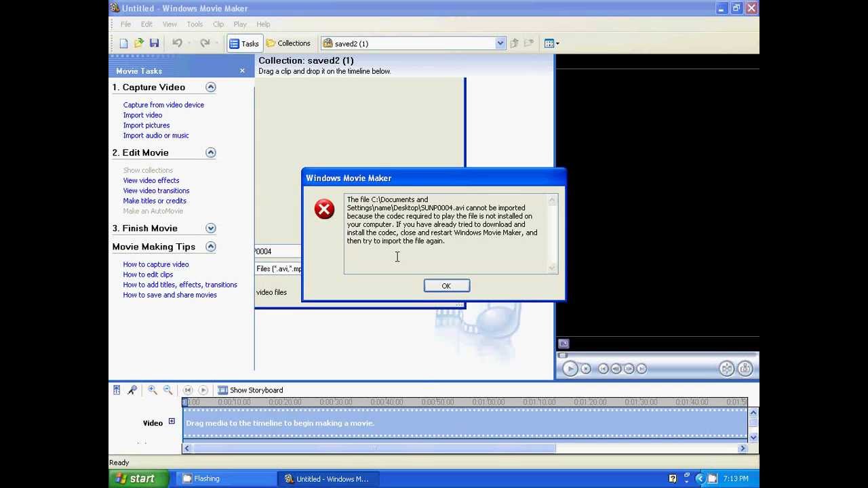Click Rewind Timeline button

click(188, 390)
